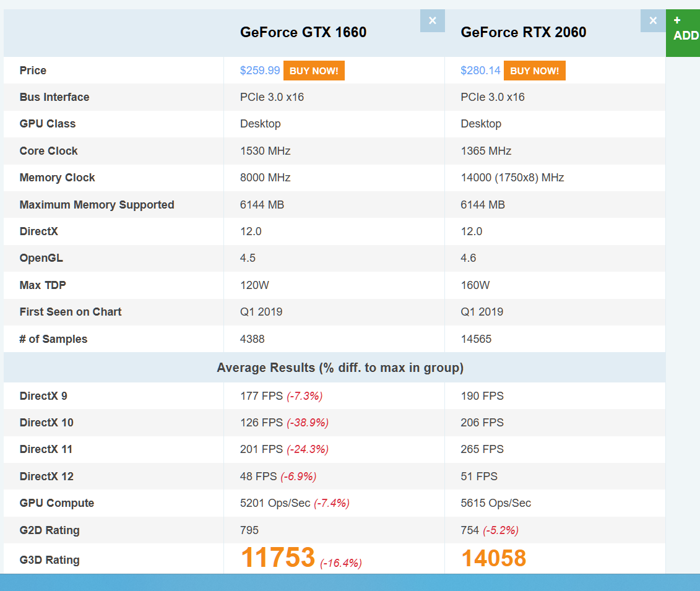Click the 11753 G3D rating score

coord(278,558)
